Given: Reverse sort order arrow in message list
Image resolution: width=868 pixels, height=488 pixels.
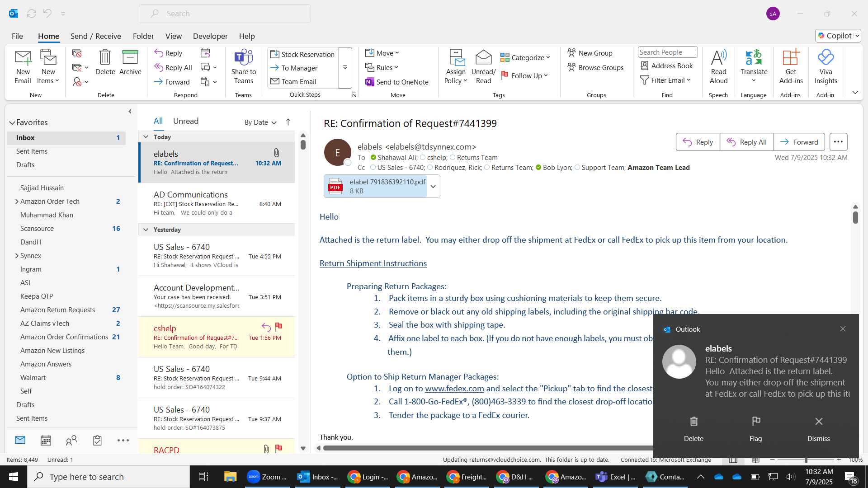Looking at the screenshot, I should (x=288, y=122).
